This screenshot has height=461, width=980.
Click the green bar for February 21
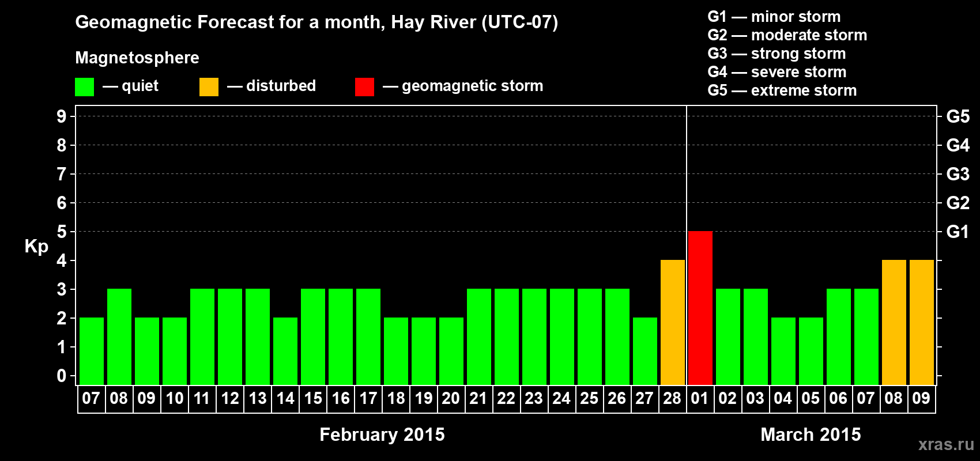coord(478,337)
